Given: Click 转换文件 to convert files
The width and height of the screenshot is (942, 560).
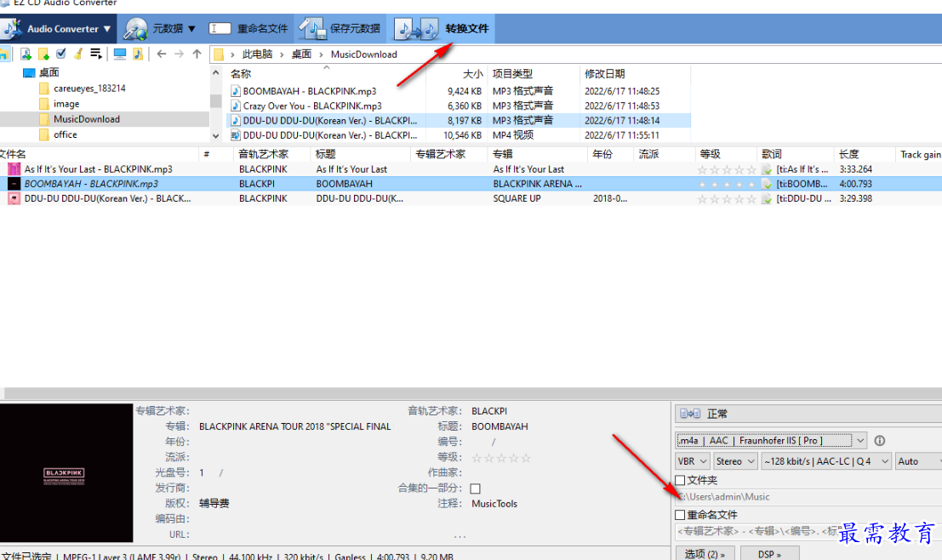Looking at the screenshot, I should coord(442,28).
